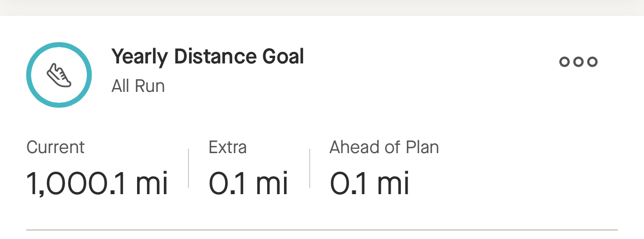Click the divider between Current and Extra
The width and height of the screenshot is (644, 239).
pyautogui.click(x=188, y=168)
